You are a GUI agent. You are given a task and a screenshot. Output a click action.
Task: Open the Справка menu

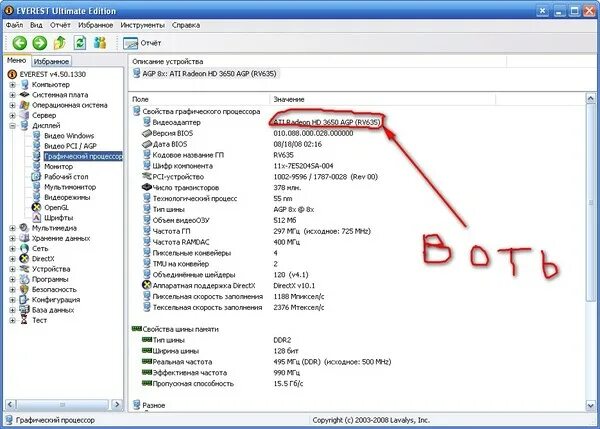[186, 25]
